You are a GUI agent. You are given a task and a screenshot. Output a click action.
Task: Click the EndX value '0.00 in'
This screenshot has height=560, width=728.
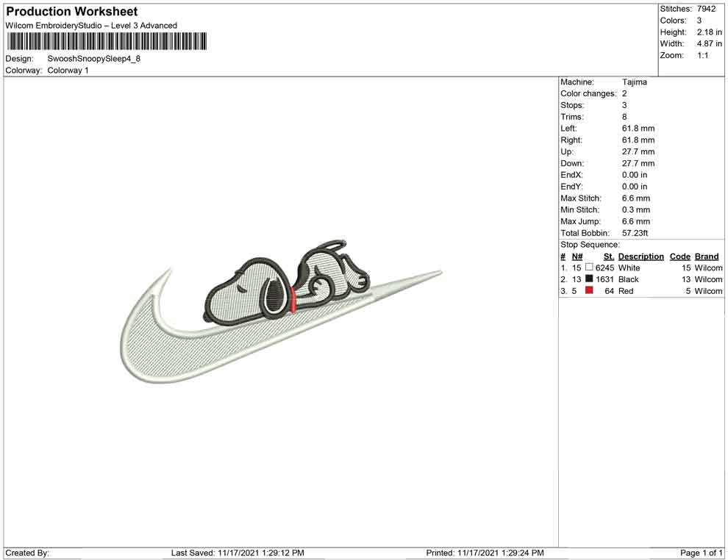point(635,175)
